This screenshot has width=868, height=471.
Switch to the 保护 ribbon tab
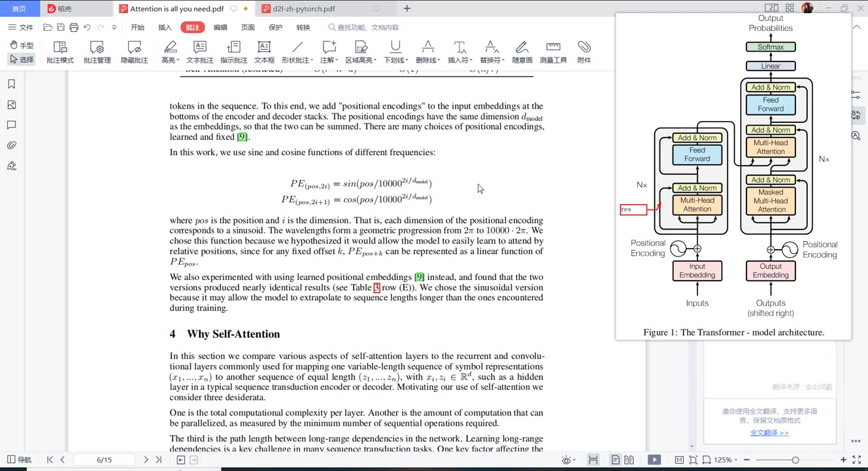pyautogui.click(x=276, y=27)
